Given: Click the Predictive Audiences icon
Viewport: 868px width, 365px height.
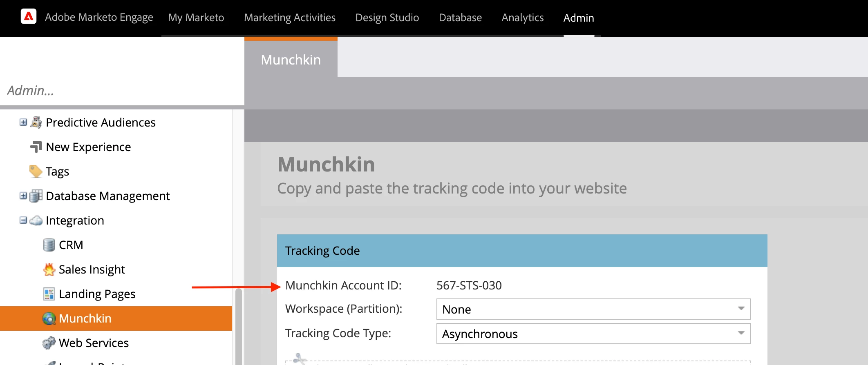Looking at the screenshot, I should pos(36,122).
